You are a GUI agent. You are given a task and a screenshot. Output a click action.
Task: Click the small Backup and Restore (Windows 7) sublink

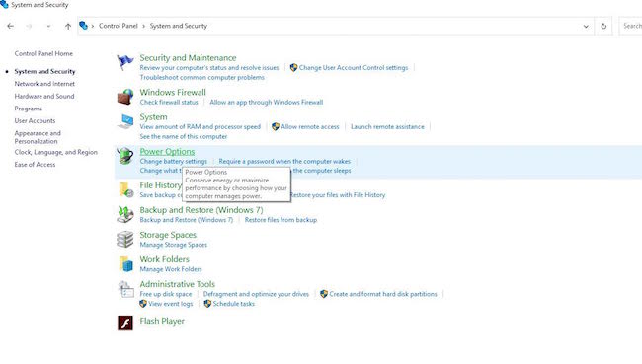click(x=187, y=220)
